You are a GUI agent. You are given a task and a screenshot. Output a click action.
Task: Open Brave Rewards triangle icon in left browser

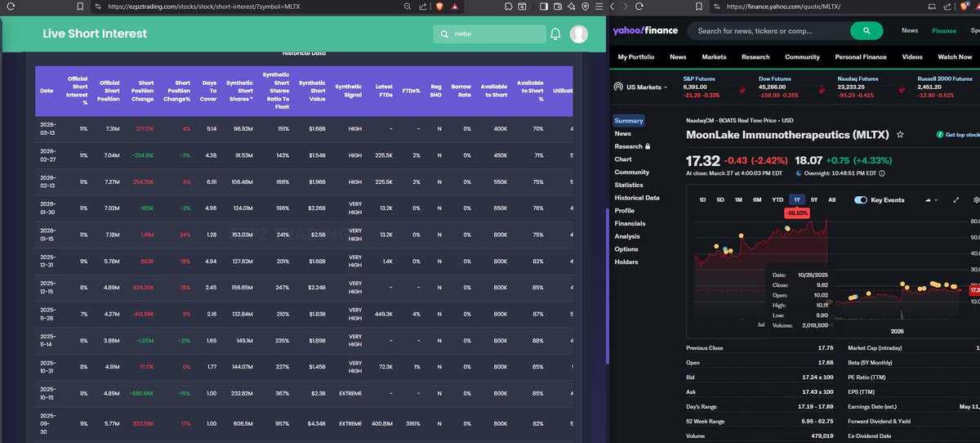[x=454, y=7]
